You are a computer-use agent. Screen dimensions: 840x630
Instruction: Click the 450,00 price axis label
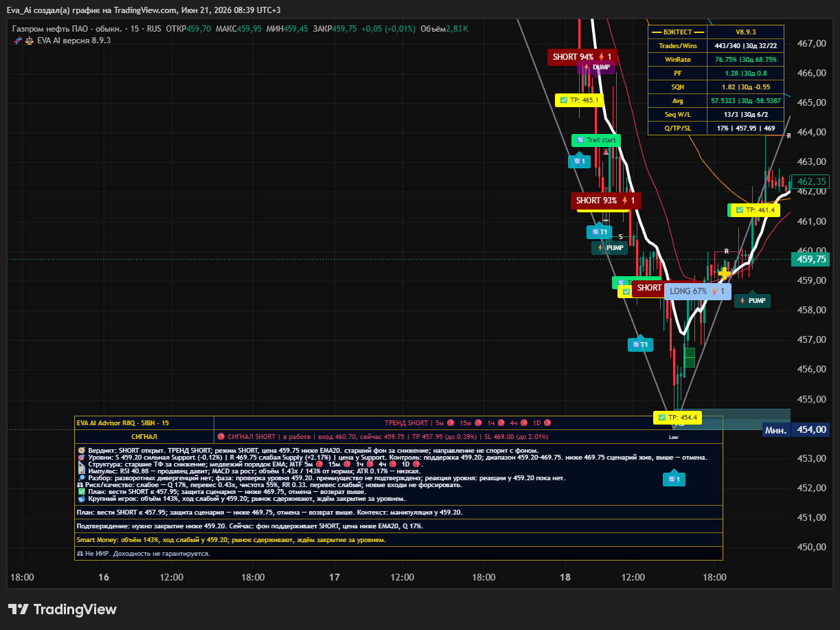(x=812, y=547)
